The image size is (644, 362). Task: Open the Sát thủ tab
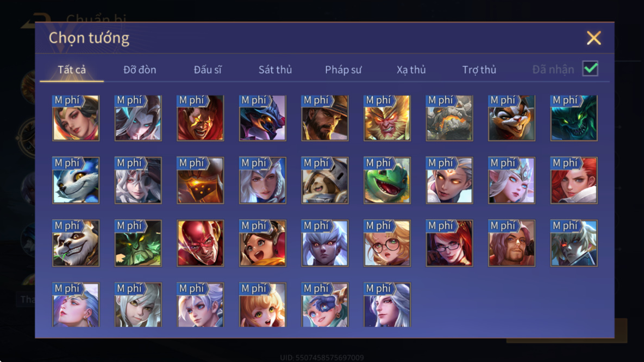[x=275, y=69]
